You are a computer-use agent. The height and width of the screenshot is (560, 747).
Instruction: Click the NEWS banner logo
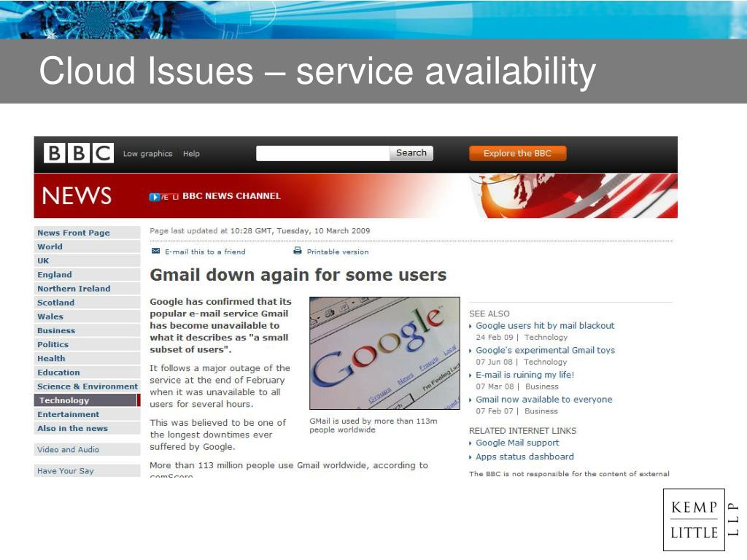77,195
